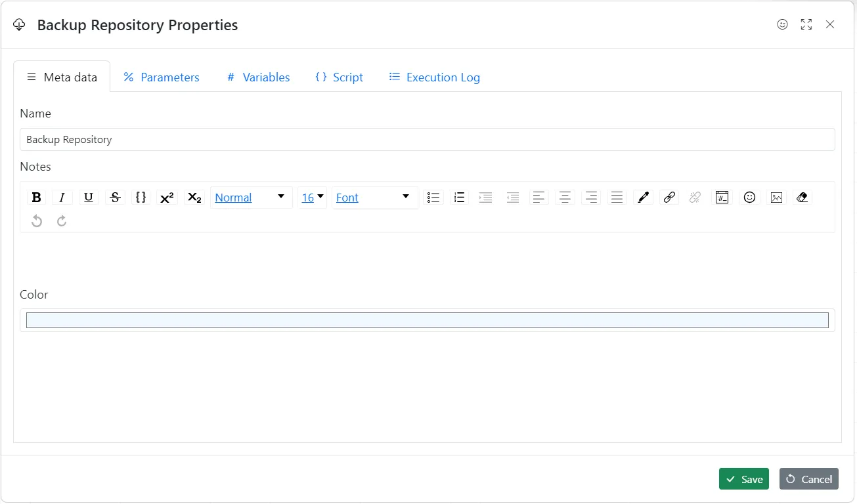Open the font size 16 dropdown
Image resolution: width=857 pixels, height=504 pixels.
(312, 197)
